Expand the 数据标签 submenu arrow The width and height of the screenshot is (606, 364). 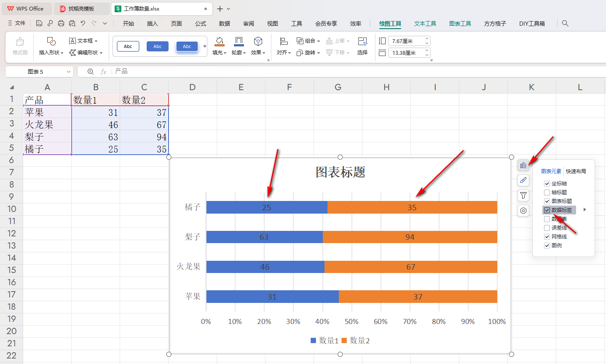coord(585,210)
